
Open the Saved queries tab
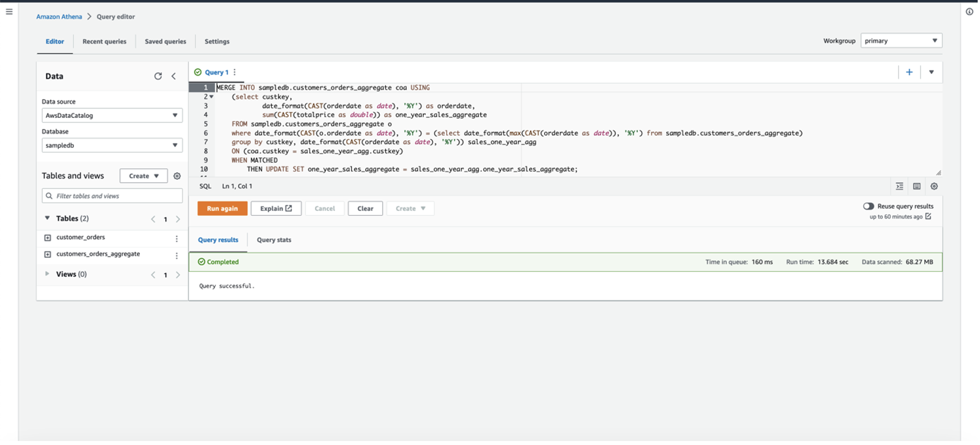point(165,42)
